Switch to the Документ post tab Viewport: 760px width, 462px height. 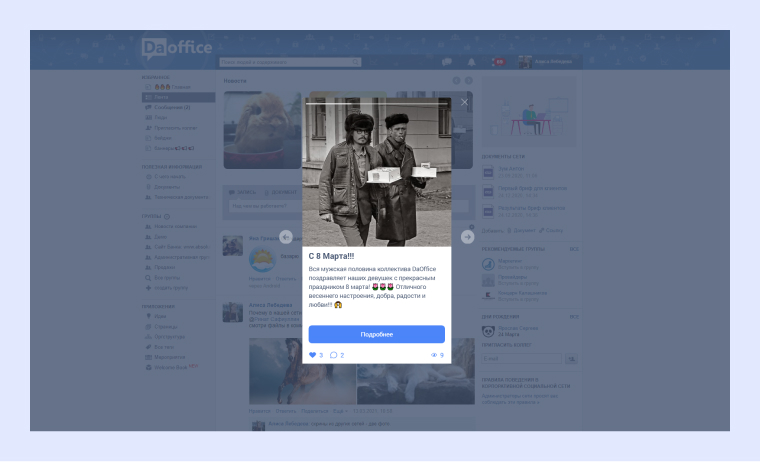281,192
